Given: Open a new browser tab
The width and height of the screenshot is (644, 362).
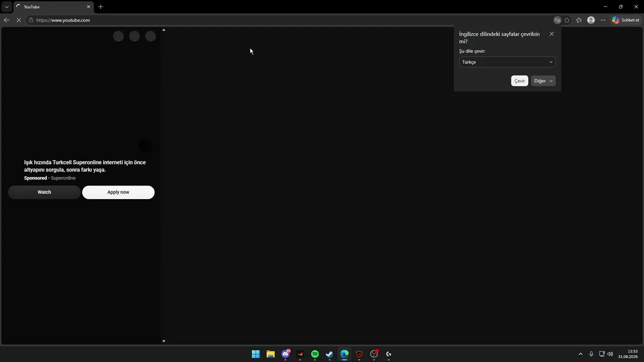Looking at the screenshot, I should (101, 7).
